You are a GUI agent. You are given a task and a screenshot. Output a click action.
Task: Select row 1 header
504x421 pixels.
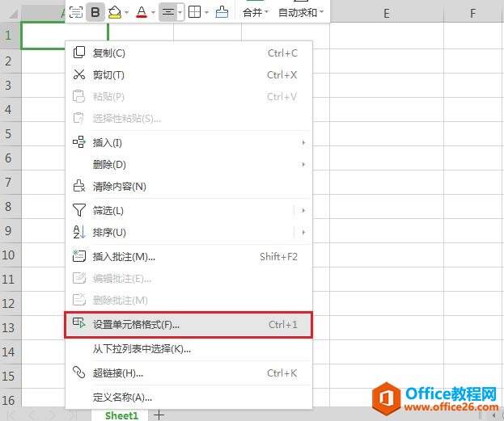tap(10, 36)
